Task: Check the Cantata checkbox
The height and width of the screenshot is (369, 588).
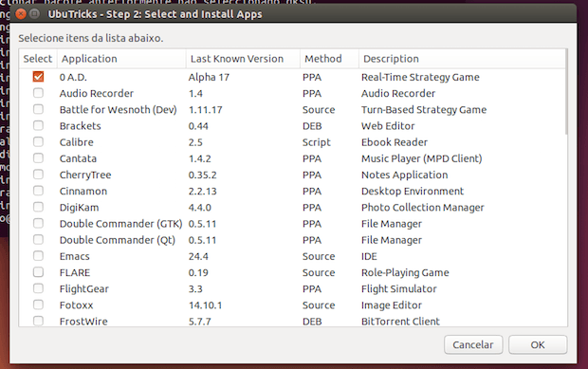Action: click(38, 157)
